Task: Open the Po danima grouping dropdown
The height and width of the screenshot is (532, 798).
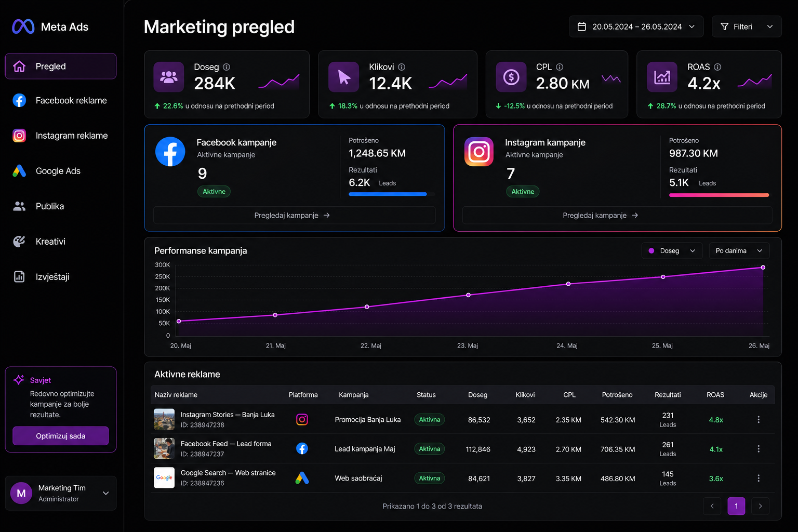Action: click(x=739, y=250)
